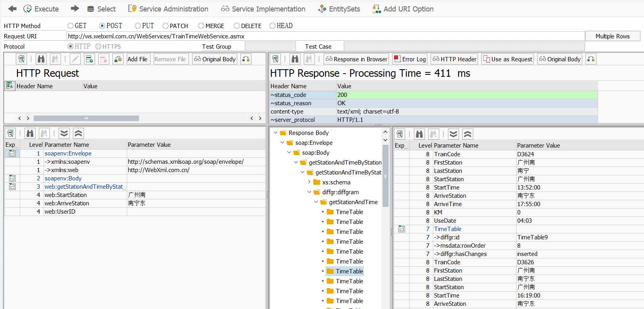Open details icon in HTTP Request toolbar
Viewport: 644px width, 309px height.
click(21, 59)
